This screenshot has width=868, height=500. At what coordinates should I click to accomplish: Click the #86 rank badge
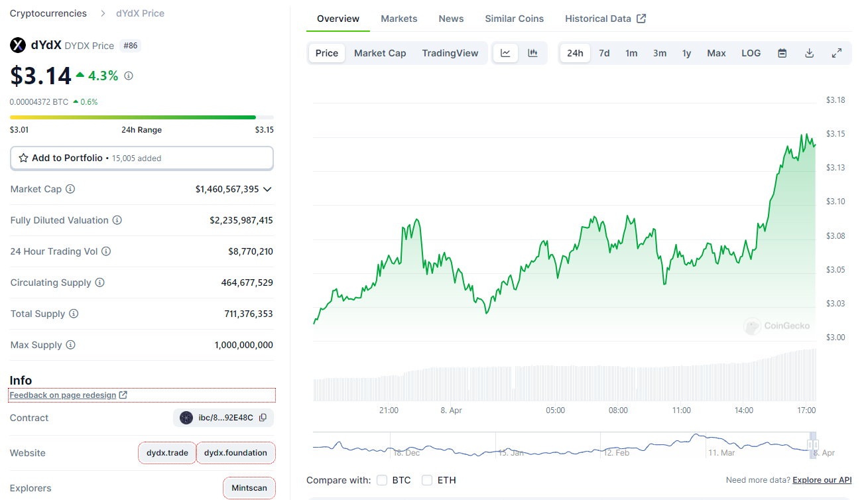[129, 46]
